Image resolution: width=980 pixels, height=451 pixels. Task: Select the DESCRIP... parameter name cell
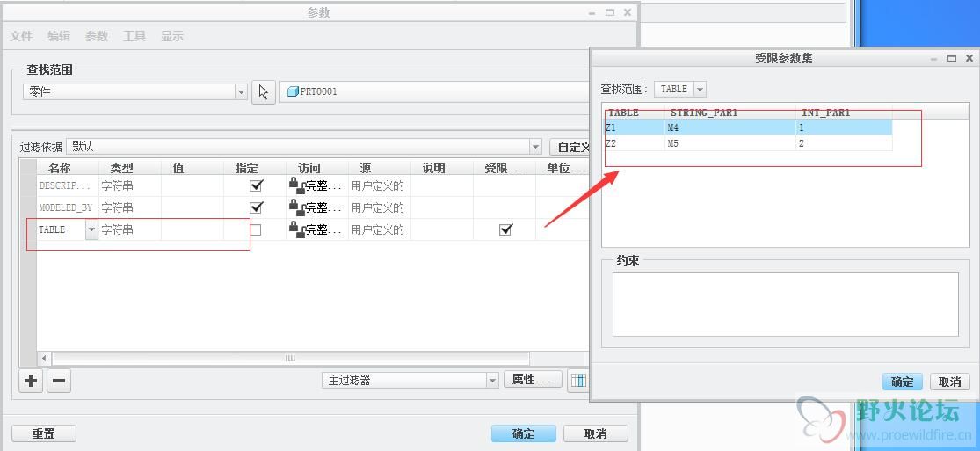point(69,185)
